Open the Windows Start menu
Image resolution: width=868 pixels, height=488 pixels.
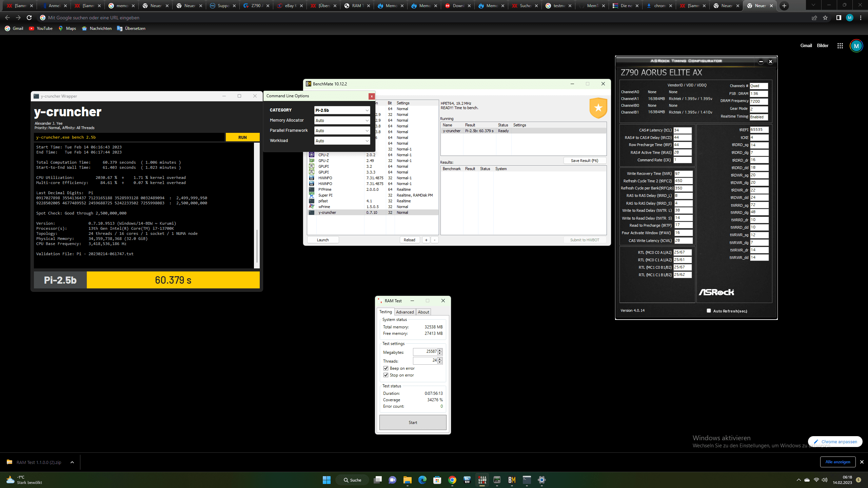pos(327,480)
